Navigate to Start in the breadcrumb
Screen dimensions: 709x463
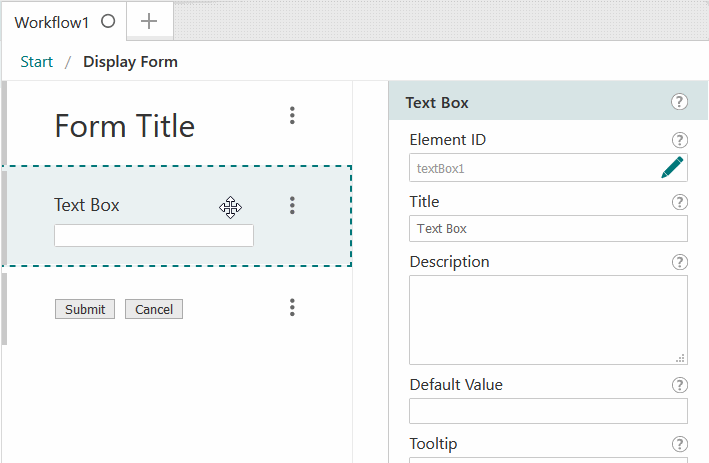(x=37, y=62)
